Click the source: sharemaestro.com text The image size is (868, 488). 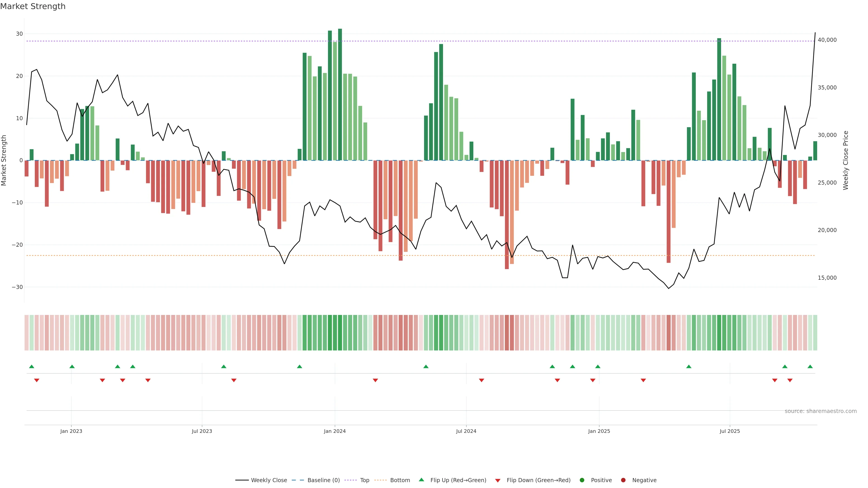821,411
